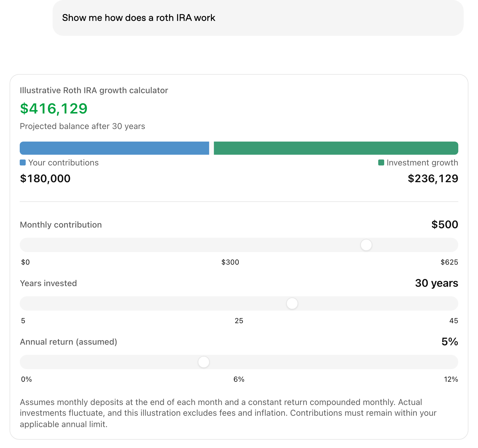Click the "Monthly contribution" label
This screenshot has height=448, width=478.
pyautogui.click(x=61, y=225)
